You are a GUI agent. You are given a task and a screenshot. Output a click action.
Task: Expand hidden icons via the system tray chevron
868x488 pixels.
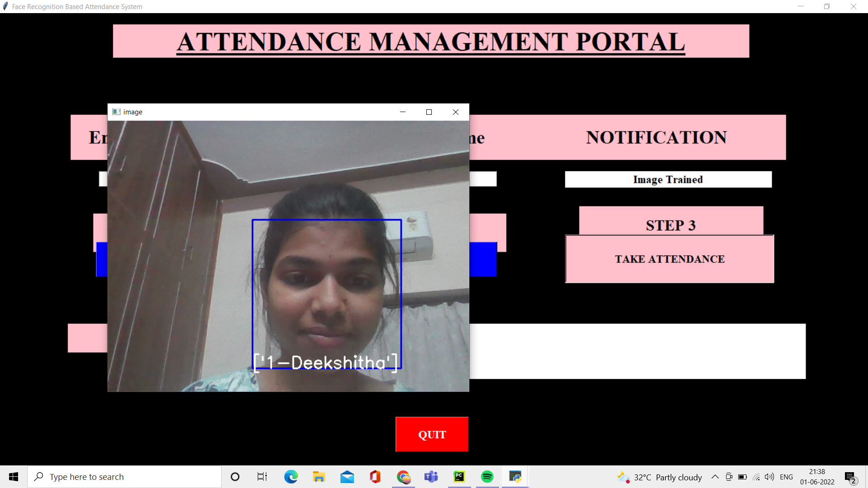[x=715, y=477]
